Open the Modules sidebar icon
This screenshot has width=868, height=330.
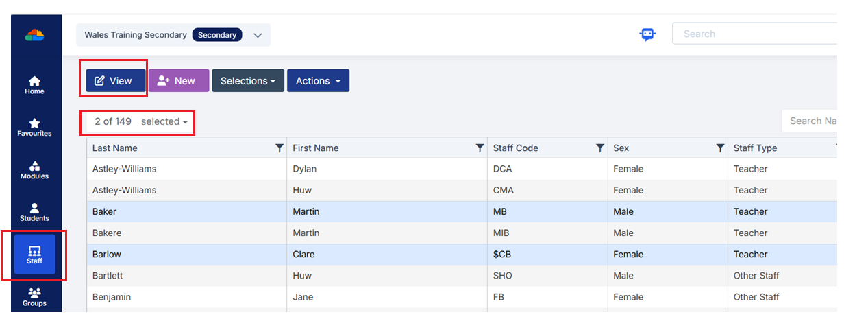click(34, 170)
